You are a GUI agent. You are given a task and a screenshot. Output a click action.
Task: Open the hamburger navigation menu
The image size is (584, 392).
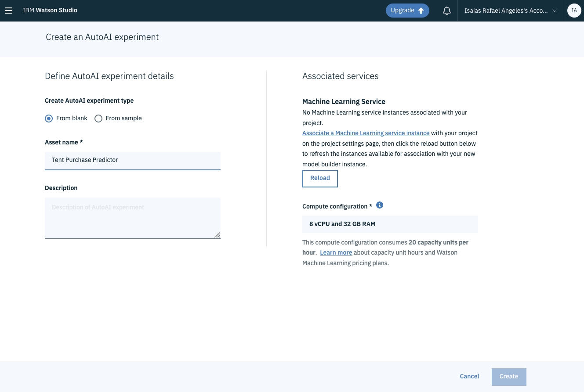point(9,11)
